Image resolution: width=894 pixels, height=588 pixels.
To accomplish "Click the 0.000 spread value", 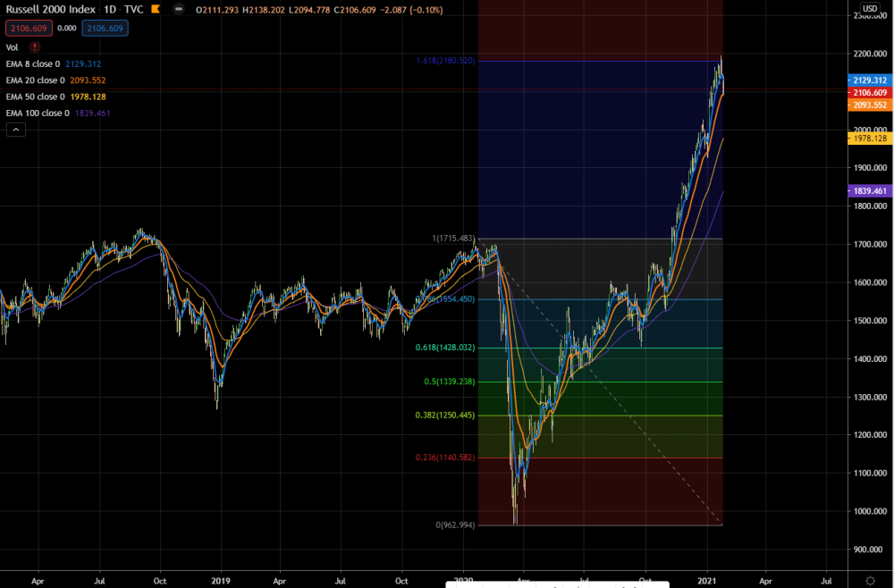I will point(67,28).
